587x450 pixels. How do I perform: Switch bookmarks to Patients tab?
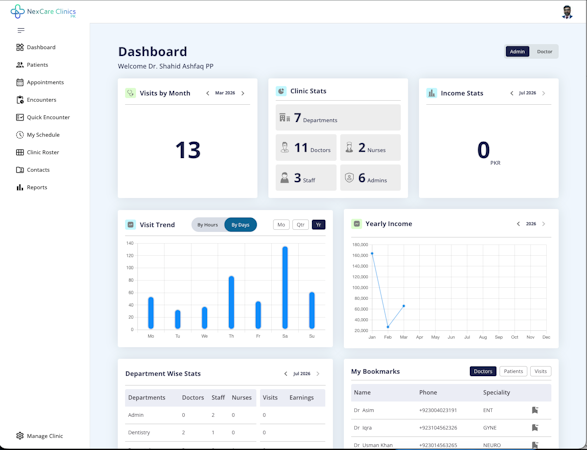(513, 371)
